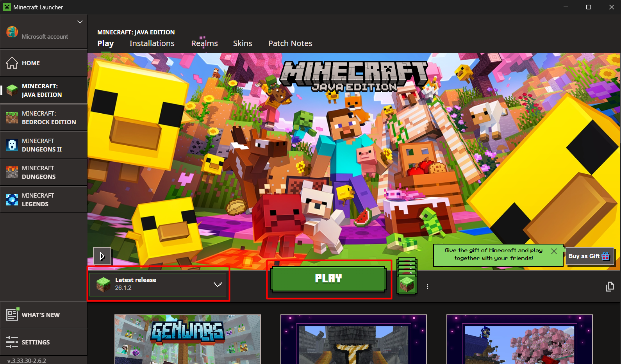Expand the Microsoft account dropdown chevron
This screenshot has width=621, height=364.
(80, 22)
